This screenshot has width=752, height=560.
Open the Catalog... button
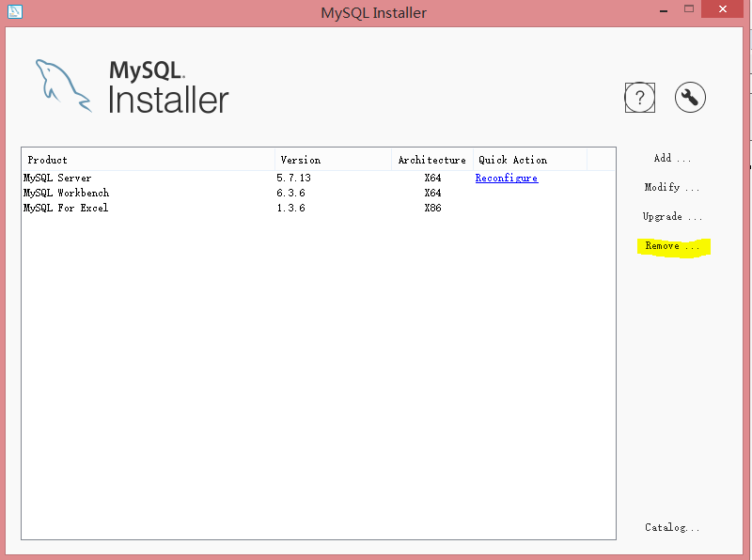tap(672, 527)
